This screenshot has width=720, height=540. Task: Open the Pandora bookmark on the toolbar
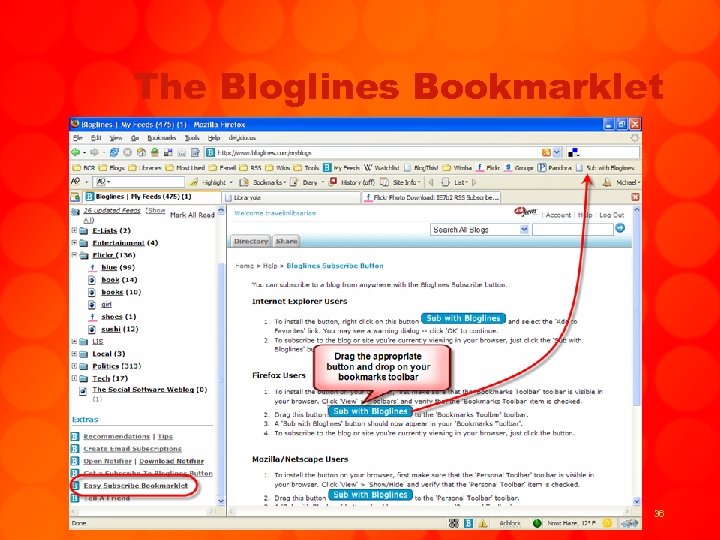pos(555,168)
